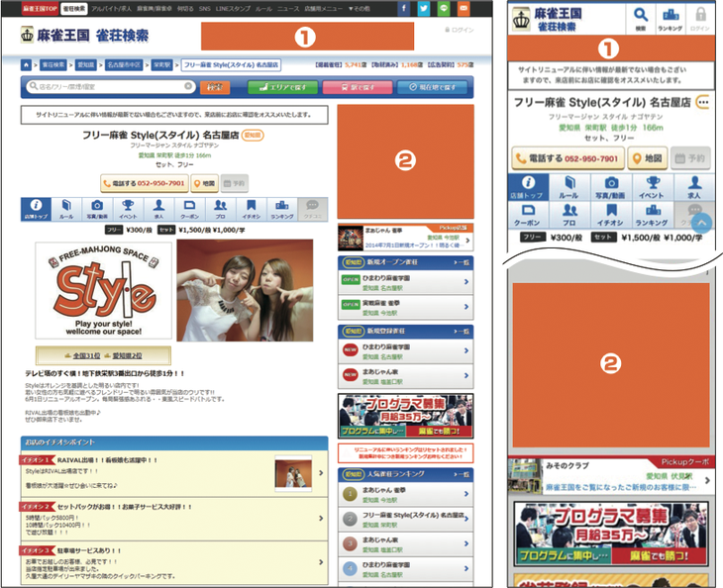Tap the blue scroll-to-top arrow button in mobile view
723x588 pixels.
tap(701, 223)
